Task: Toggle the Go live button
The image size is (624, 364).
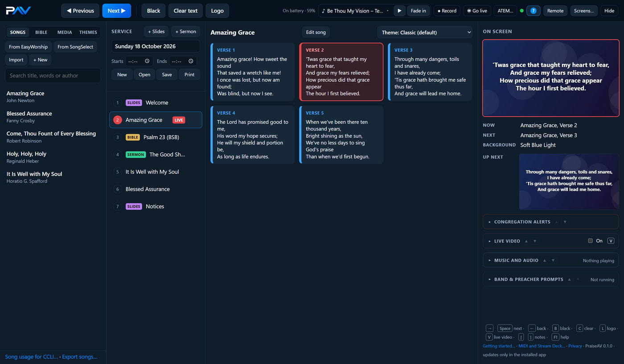Action: point(477,11)
